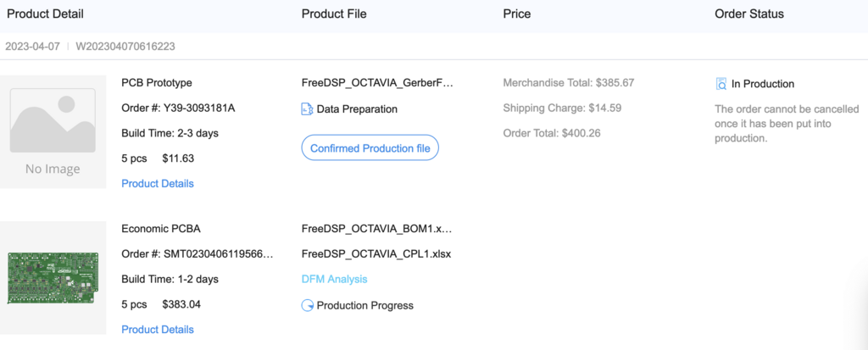Click the Price column header

point(517,14)
